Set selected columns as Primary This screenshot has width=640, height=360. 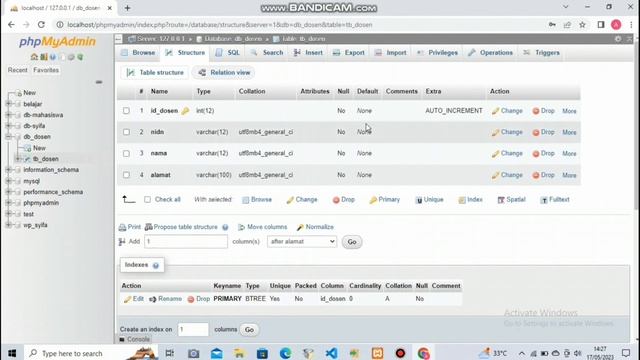pyautogui.click(x=384, y=200)
